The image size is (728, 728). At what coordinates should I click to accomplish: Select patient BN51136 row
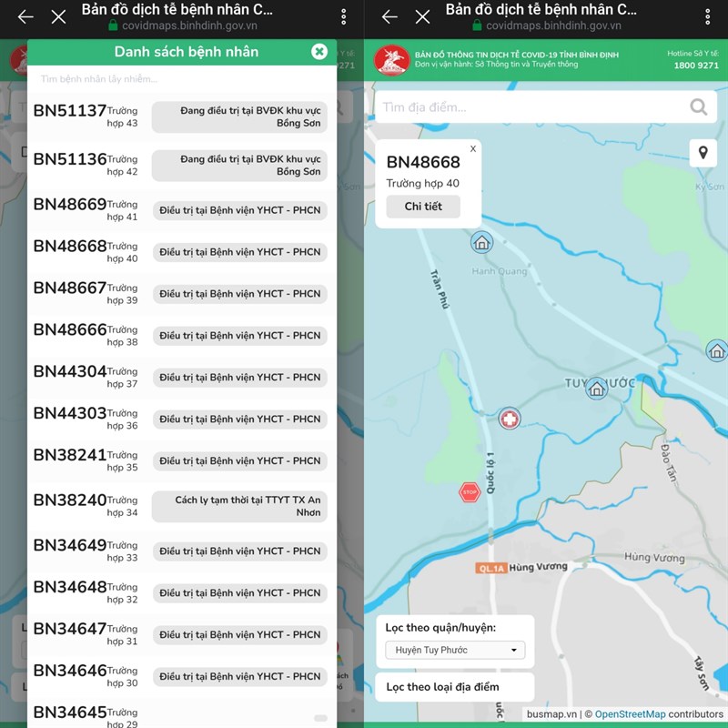(181, 165)
